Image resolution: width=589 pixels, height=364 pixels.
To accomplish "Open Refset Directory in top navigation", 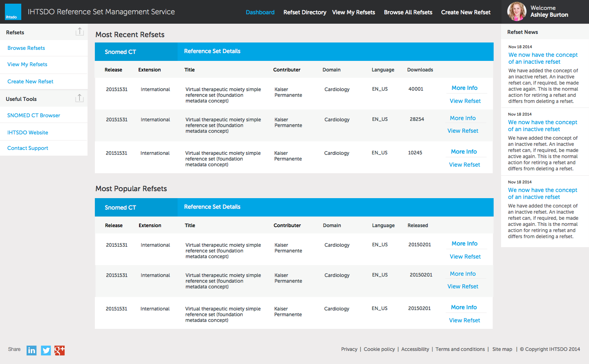I will point(305,12).
